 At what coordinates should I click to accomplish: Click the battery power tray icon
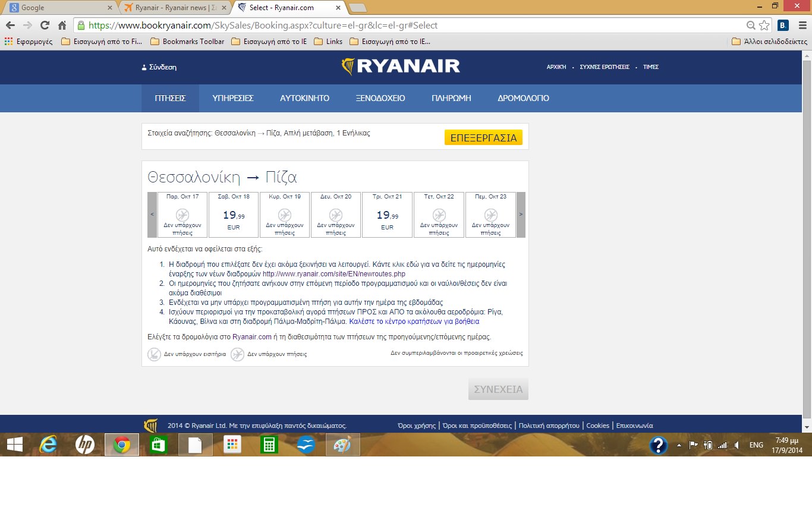tap(708, 445)
